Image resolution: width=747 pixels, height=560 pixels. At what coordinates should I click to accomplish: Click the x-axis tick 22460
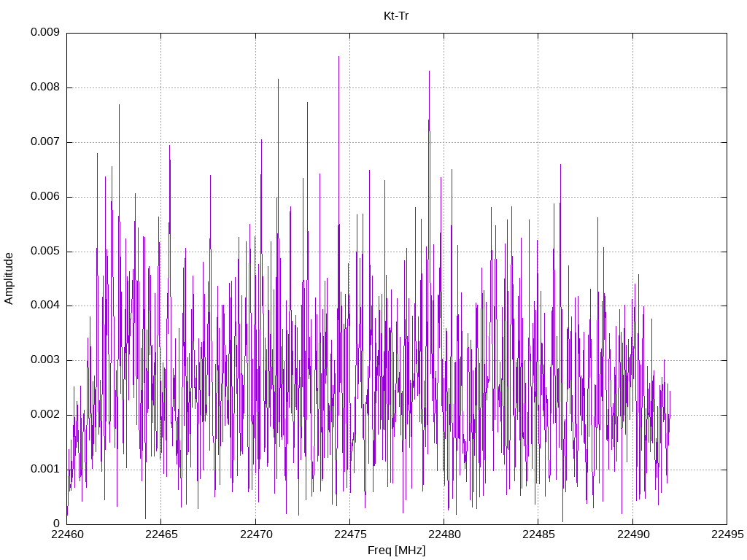[67, 534]
